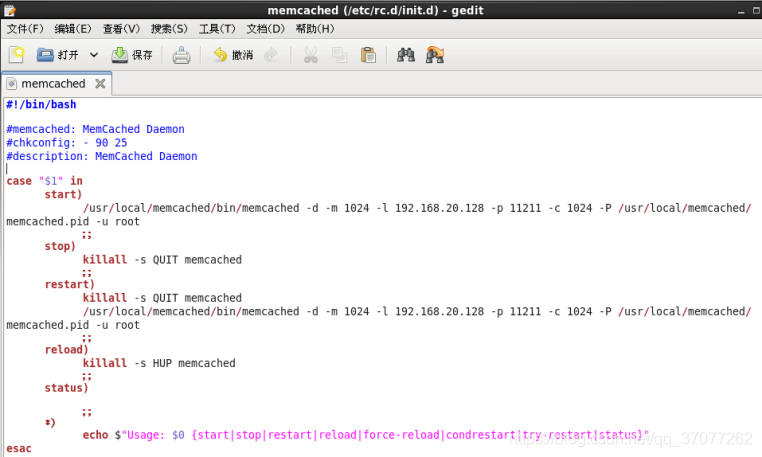Screen dimensions: 762x457
Task: Click the binoculars find icon
Action: tap(406, 55)
